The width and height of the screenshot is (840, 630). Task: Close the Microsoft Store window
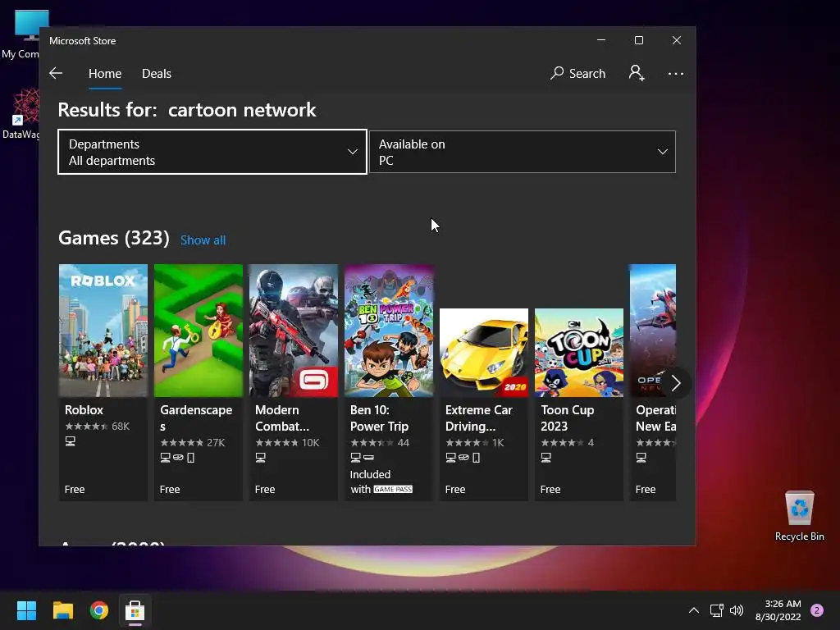677,40
